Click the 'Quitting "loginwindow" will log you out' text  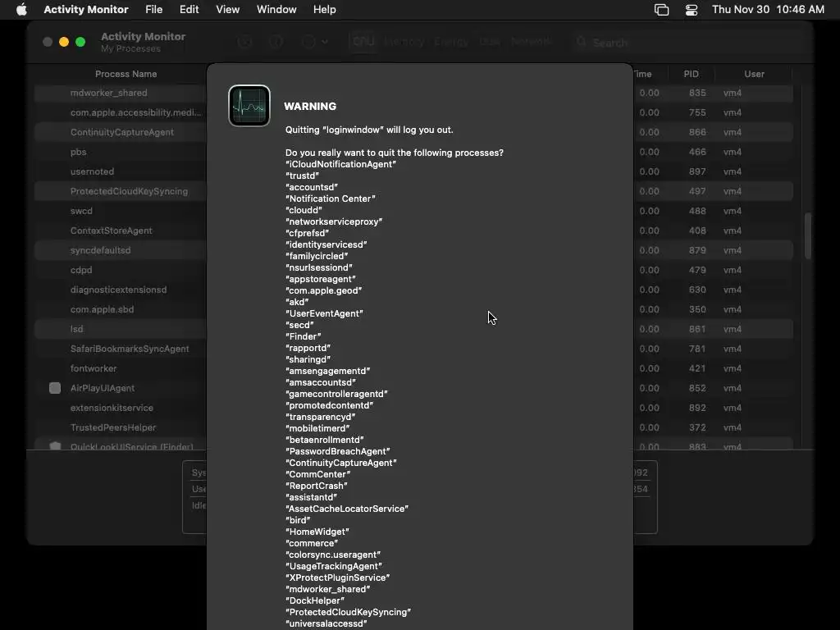coord(369,130)
